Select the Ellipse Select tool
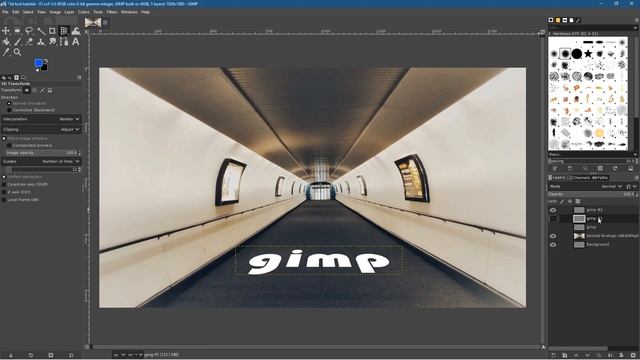640x360 pixels. [x=18, y=31]
